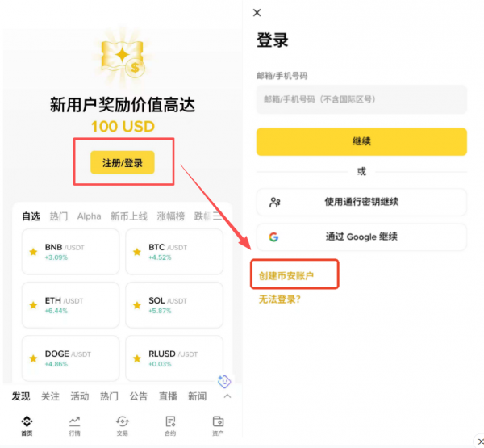This screenshot has height=448, width=484.
Task: Click the passkey person icon
Action: (274, 203)
